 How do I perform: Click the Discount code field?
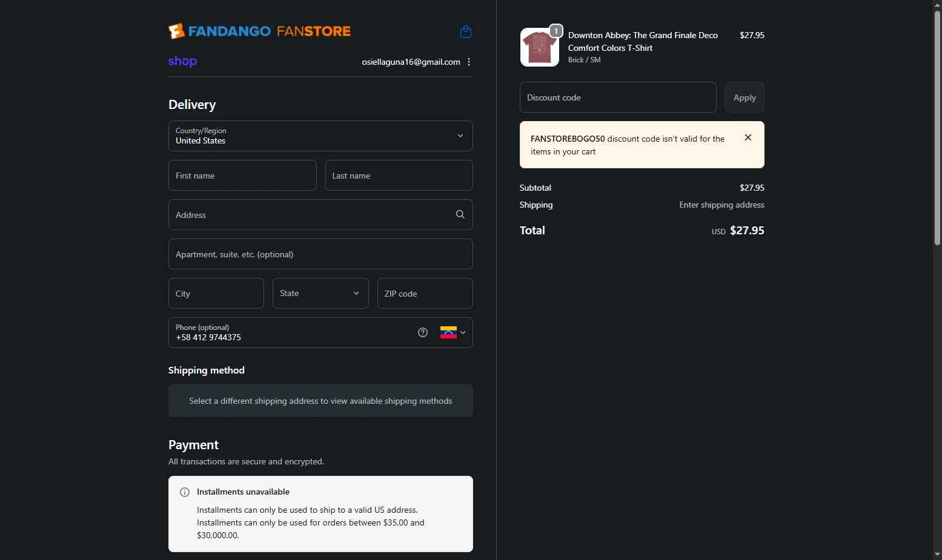click(618, 97)
